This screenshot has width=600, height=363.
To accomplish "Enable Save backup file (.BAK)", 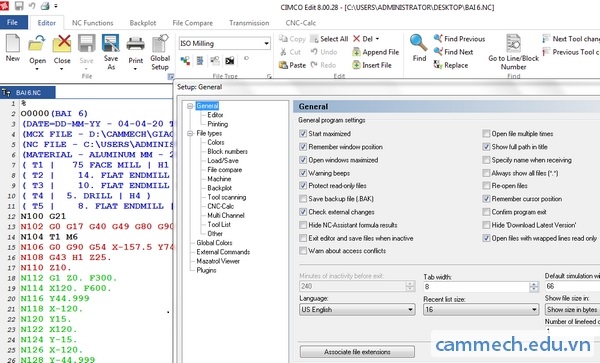I will (303, 199).
